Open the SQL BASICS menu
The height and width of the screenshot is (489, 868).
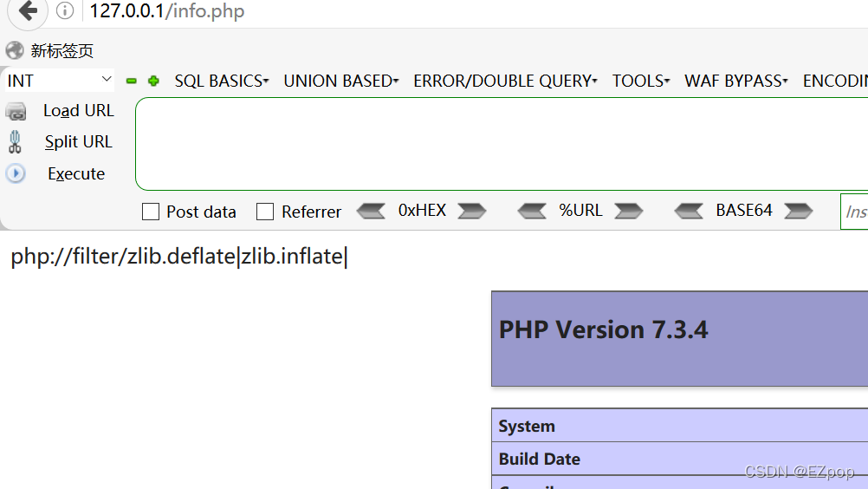222,81
